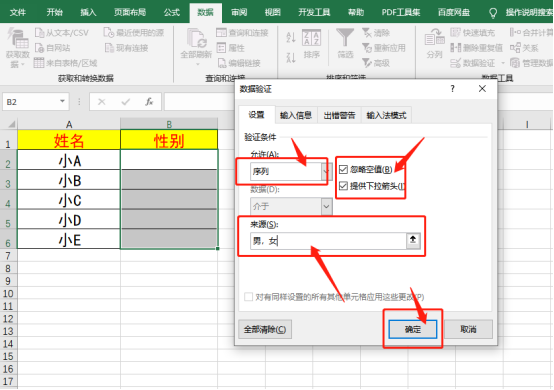Switch to IME Mode (输入法模式) dialog tab
Screen dimensions: 554x390
[386, 115]
